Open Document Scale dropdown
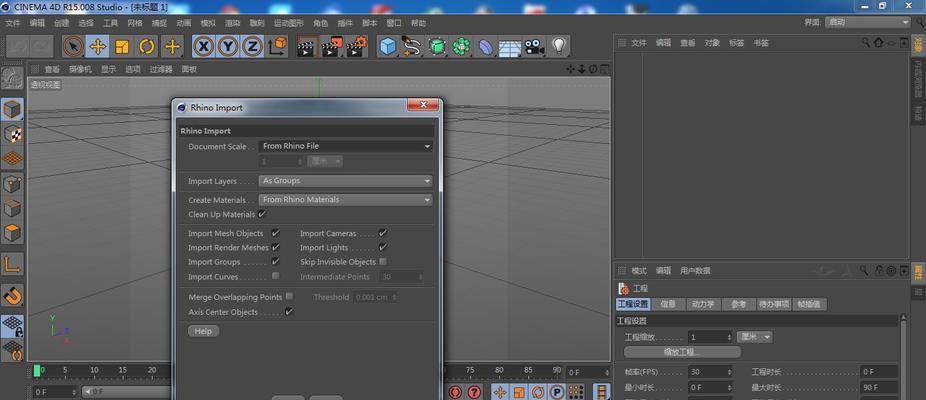 345,146
